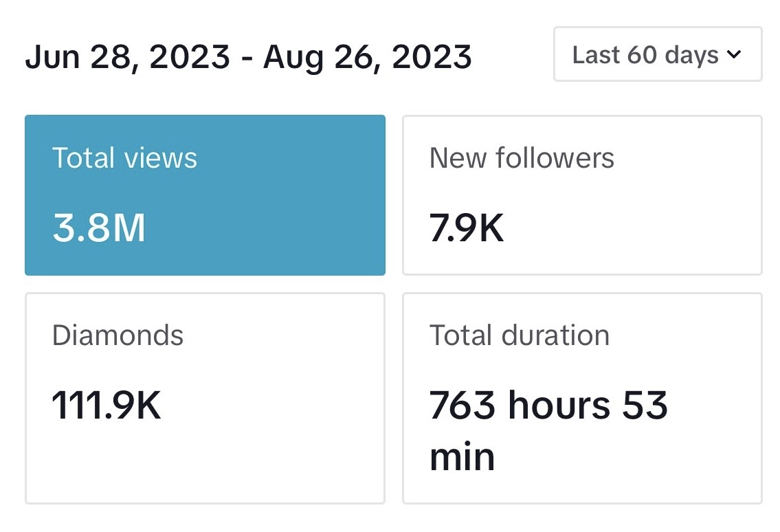The image size is (780, 532).
Task: Open the Last 60 days dropdown
Action: (658, 54)
